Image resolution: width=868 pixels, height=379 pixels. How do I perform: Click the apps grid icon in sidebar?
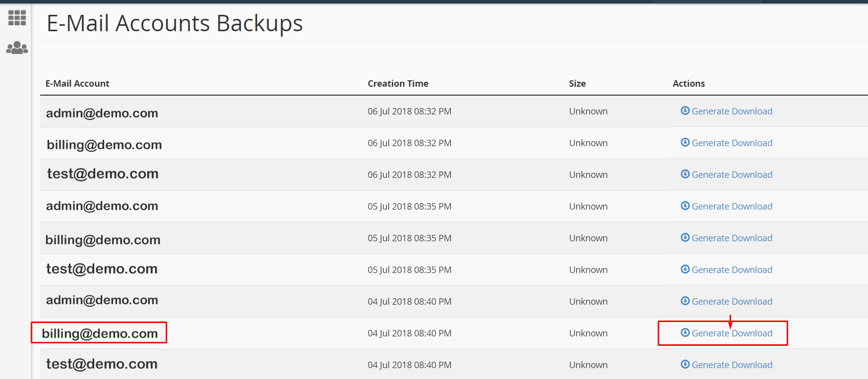(17, 18)
